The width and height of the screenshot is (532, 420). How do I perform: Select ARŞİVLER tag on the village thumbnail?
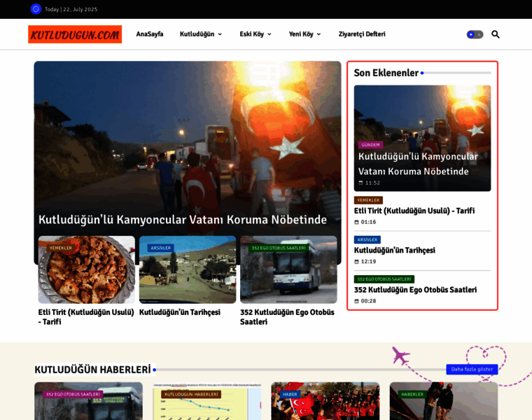[x=161, y=248]
